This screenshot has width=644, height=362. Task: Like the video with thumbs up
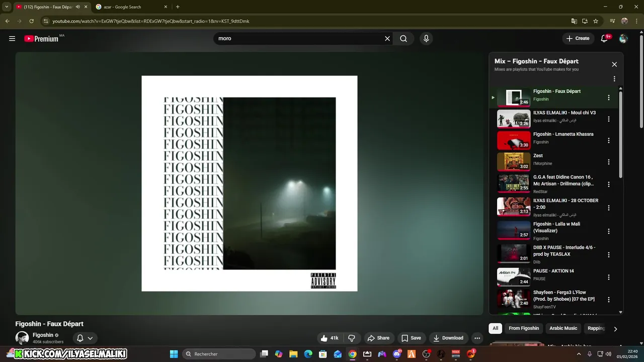tap(330, 338)
